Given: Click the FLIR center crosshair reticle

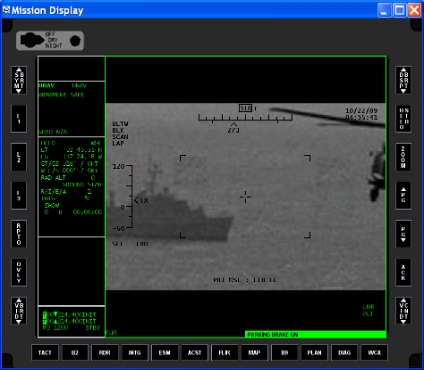Looking at the screenshot, I should pos(245,197).
